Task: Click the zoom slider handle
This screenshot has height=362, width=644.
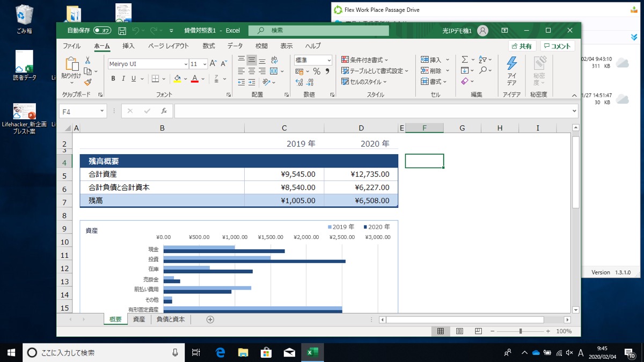Action: click(521, 331)
